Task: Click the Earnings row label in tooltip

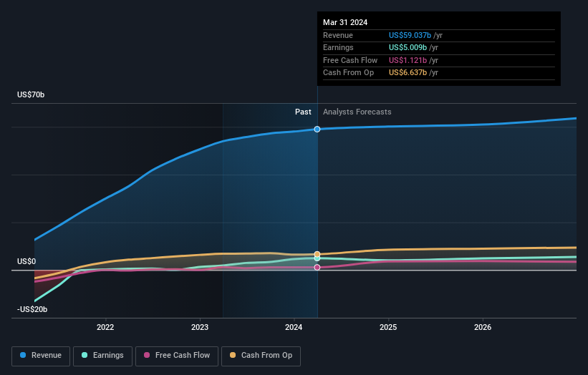Action: point(338,47)
